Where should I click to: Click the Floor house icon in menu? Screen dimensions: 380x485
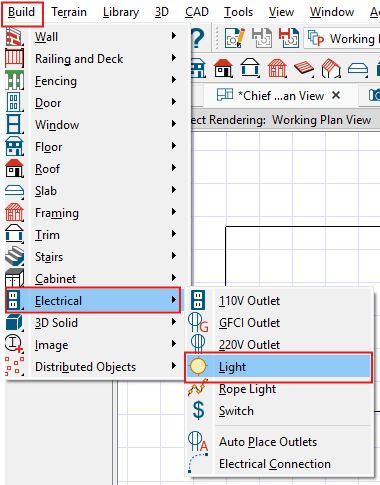(15, 146)
